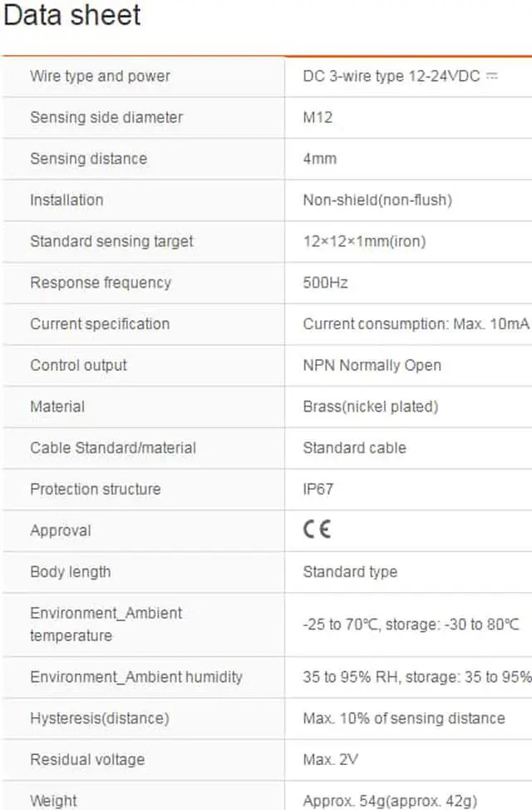Click the Current consumption Max. 10mA text

coord(416,324)
